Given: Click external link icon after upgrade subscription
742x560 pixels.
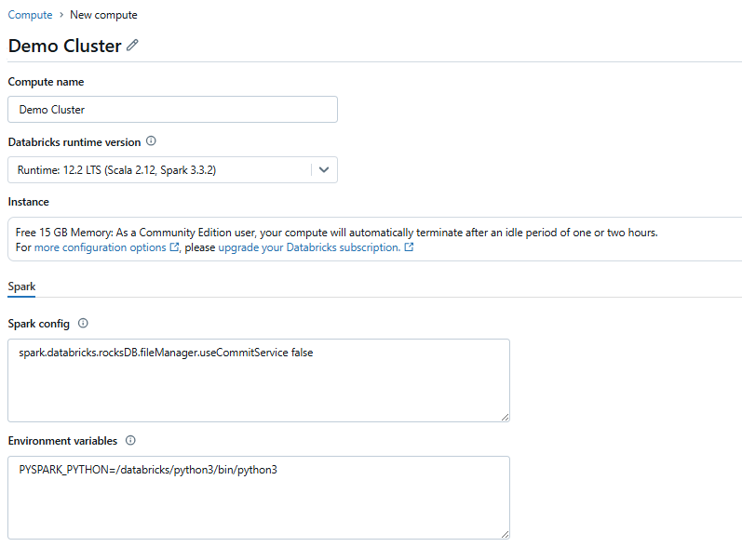Looking at the screenshot, I should click(409, 247).
